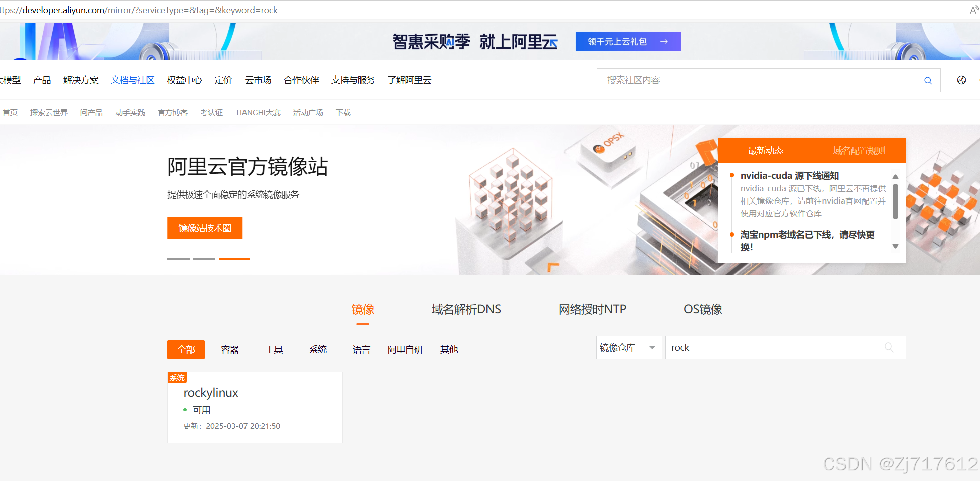
Task: Click the community search magnifier icon
Action: pyautogui.click(x=928, y=80)
